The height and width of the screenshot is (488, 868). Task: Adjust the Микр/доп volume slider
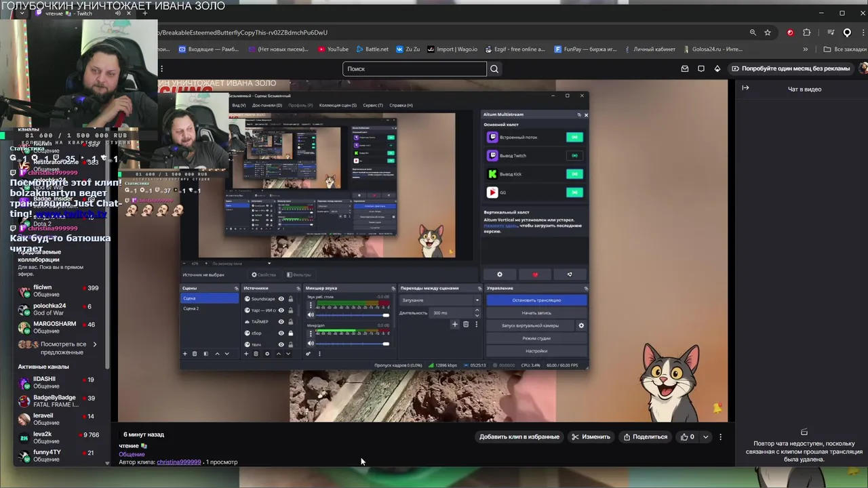(352, 344)
